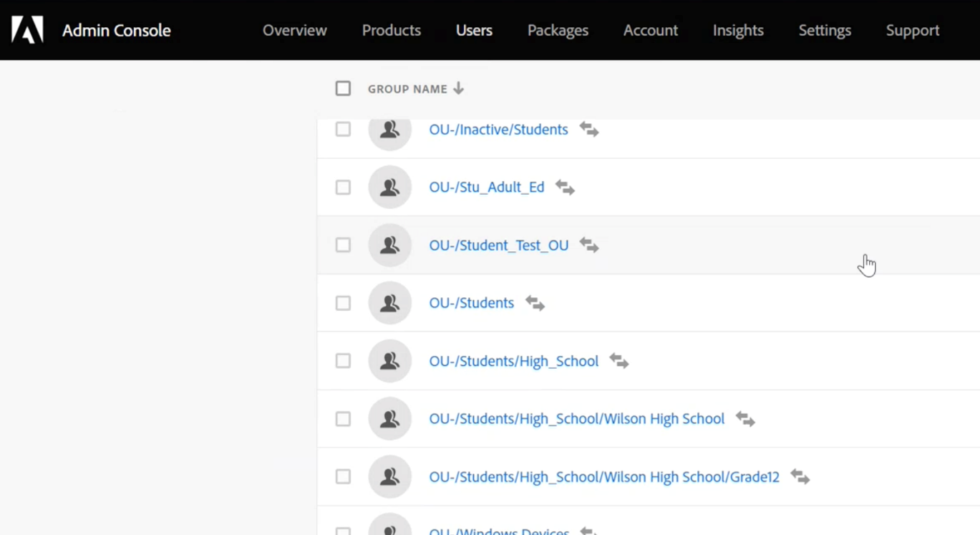Click the sync arrows icon next to Wilson High School
Screen dimensions: 980x535
point(744,419)
